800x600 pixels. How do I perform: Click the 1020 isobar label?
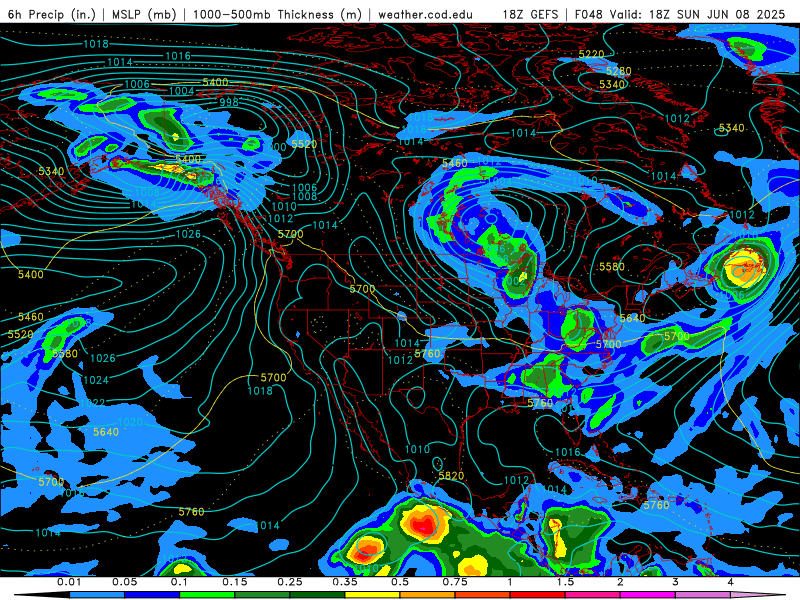point(130,422)
